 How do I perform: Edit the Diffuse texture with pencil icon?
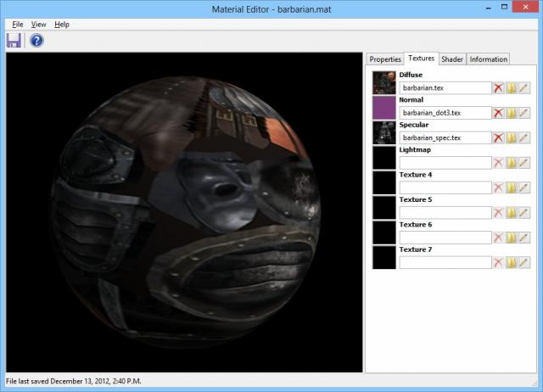point(524,88)
